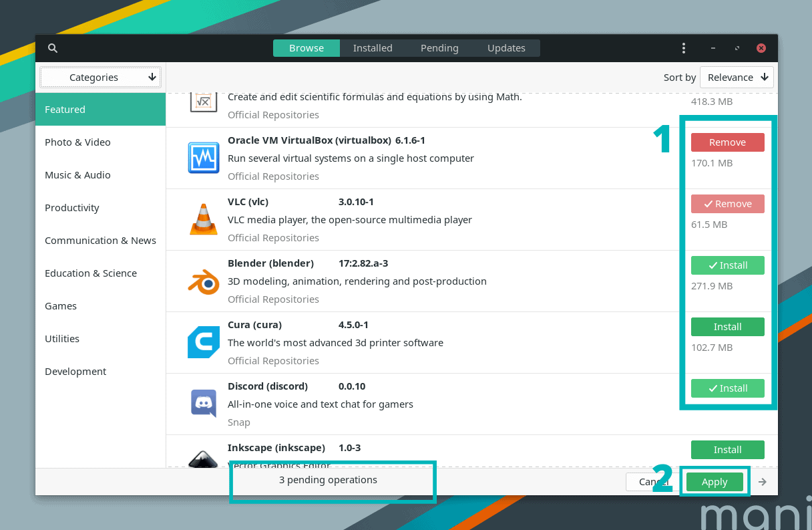Click the VLC media player icon
This screenshot has height=530, width=812.
point(203,219)
